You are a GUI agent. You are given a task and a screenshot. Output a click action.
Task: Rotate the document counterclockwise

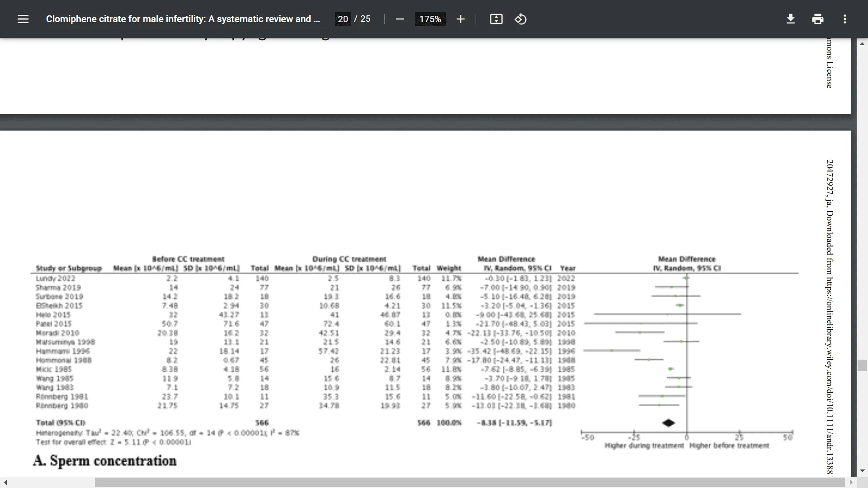click(x=520, y=19)
